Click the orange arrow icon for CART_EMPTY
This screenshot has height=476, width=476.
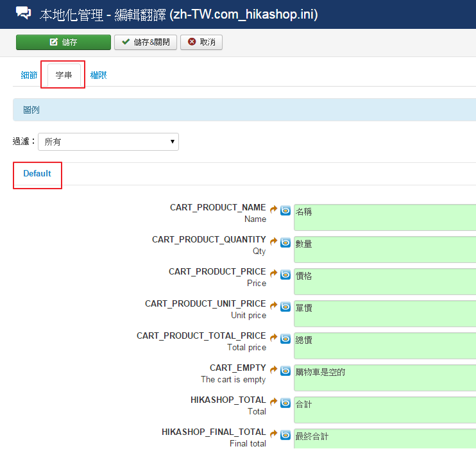tap(273, 370)
